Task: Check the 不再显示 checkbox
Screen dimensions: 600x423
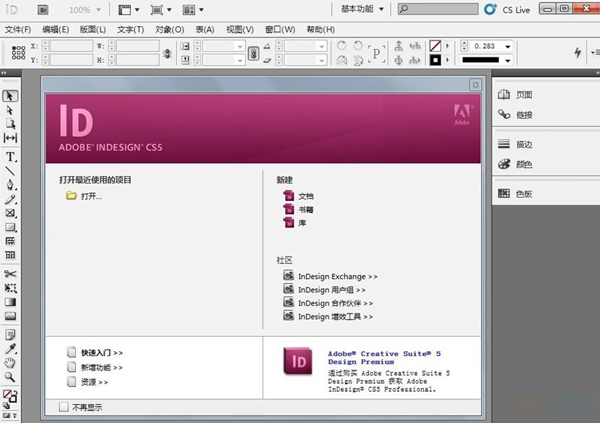Action: pyautogui.click(x=64, y=407)
